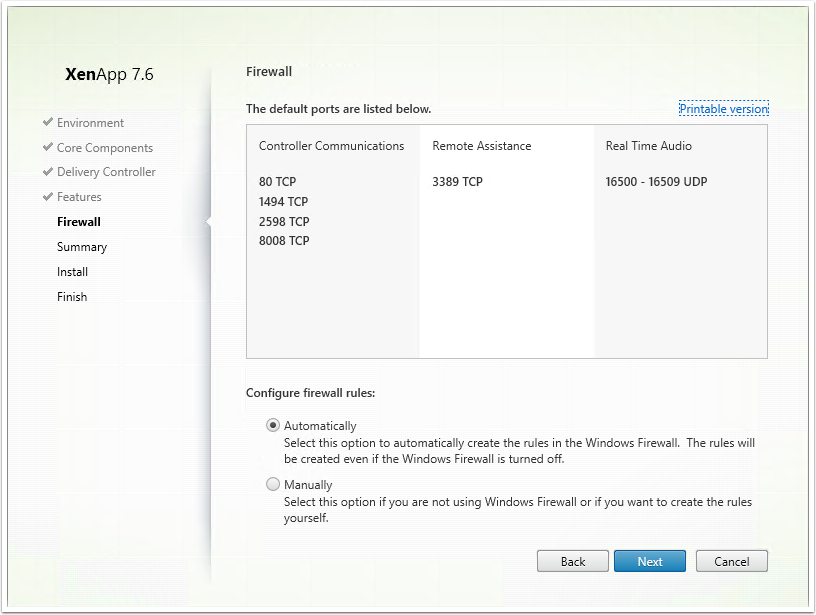Click the 8008 TCP port entry
The height and width of the screenshot is (615, 816).
(284, 240)
